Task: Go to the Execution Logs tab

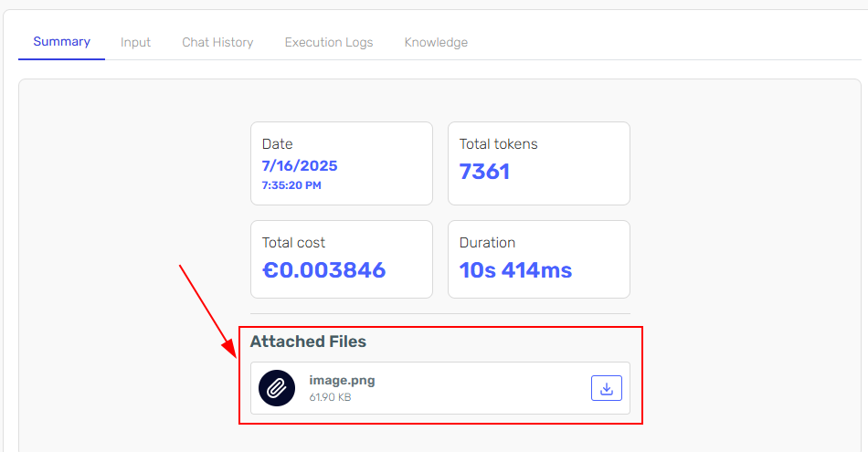Action: (329, 42)
